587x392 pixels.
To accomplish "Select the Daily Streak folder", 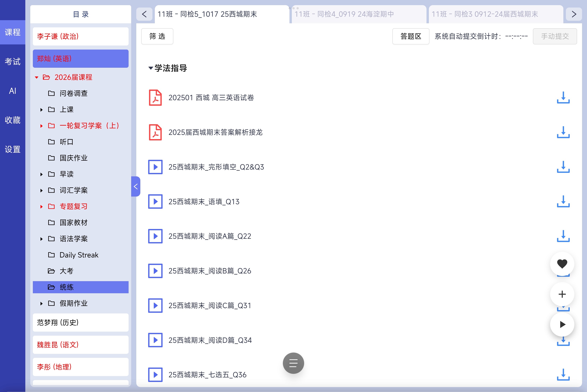I will click(79, 255).
